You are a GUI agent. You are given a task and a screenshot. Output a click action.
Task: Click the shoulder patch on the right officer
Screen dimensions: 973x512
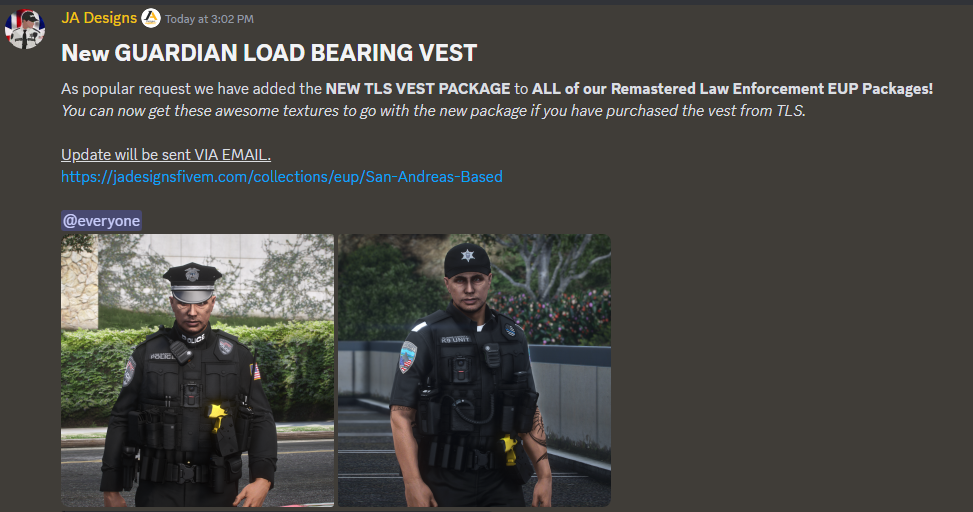pos(408,357)
